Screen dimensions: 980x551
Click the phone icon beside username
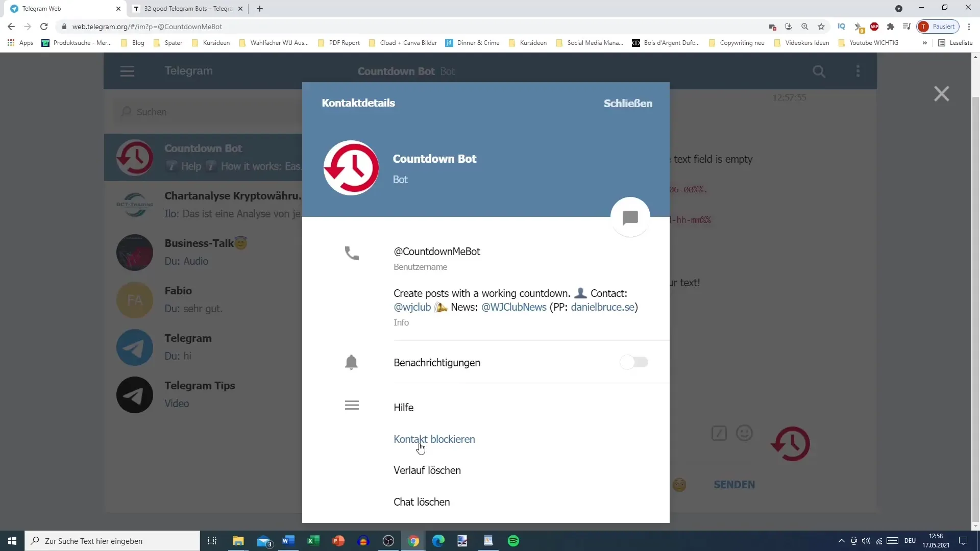tap(352, 253)
